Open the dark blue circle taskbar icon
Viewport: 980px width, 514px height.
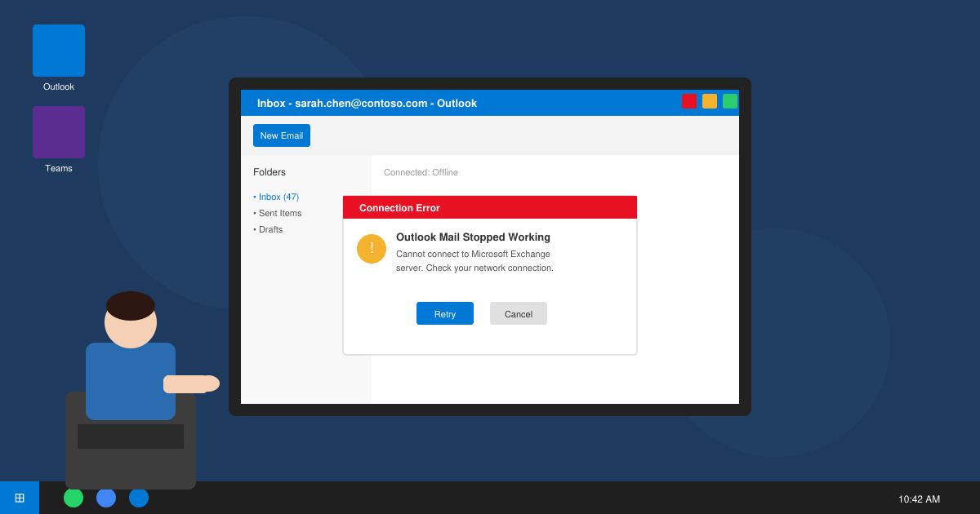tap(139, 498)
